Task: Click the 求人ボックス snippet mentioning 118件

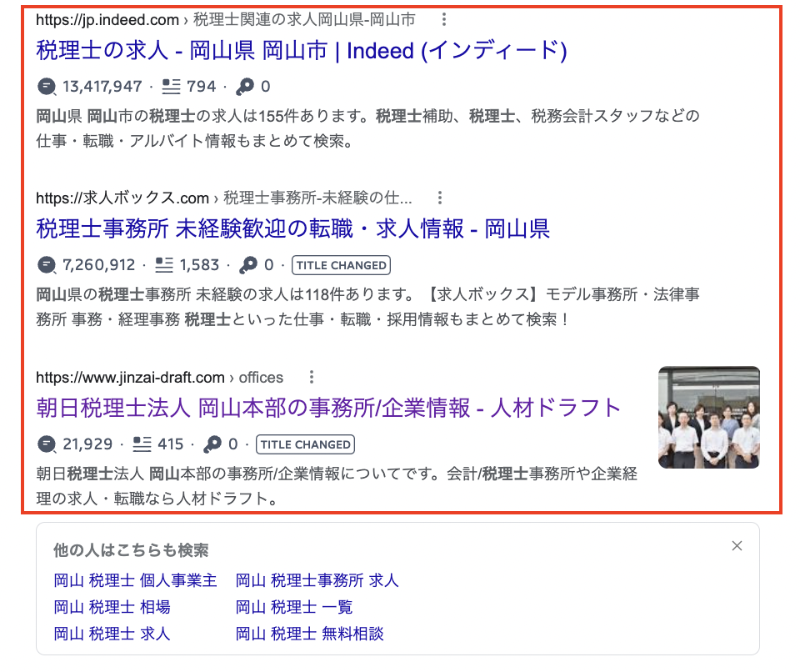Action: 367,307
